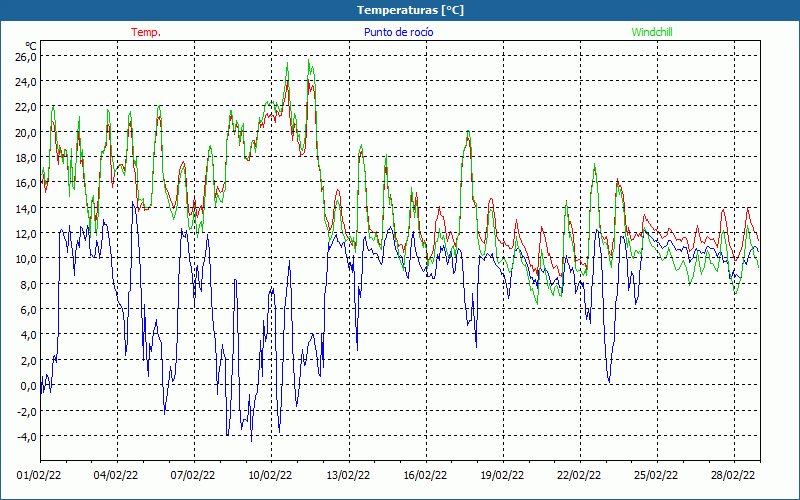Select the 12,0 y-axis value
800x500 pixels.
click(x=26, y=233)
